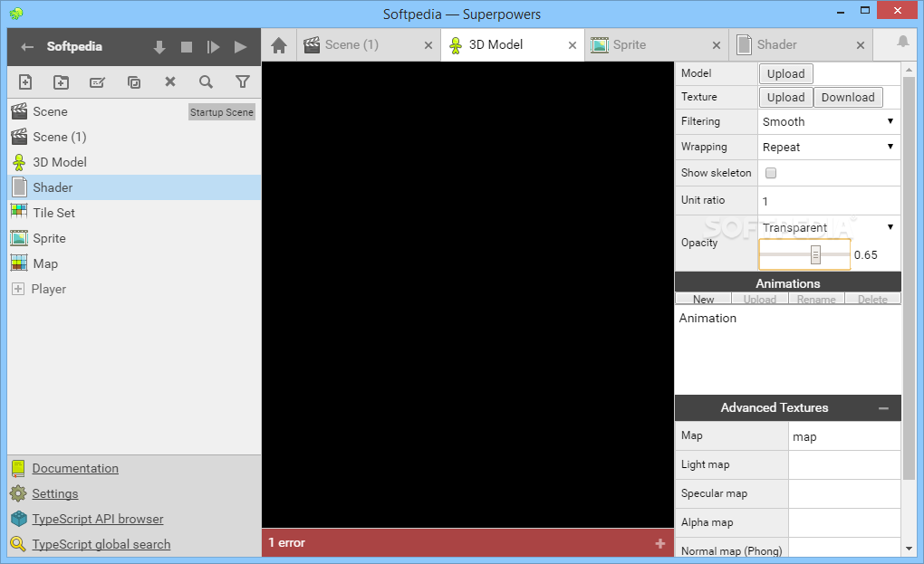
Task: Close the 3D Model tab
Action: 573,45
